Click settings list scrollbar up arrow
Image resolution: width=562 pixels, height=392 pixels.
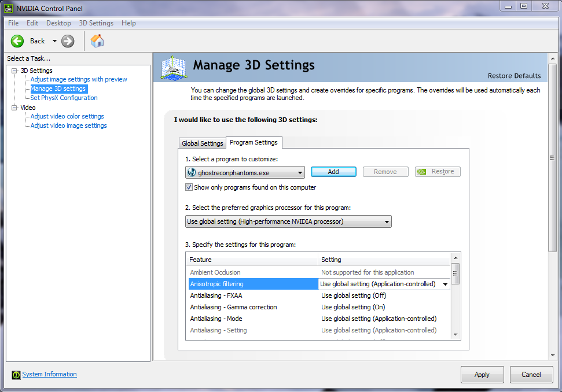[x=456, y=258]
